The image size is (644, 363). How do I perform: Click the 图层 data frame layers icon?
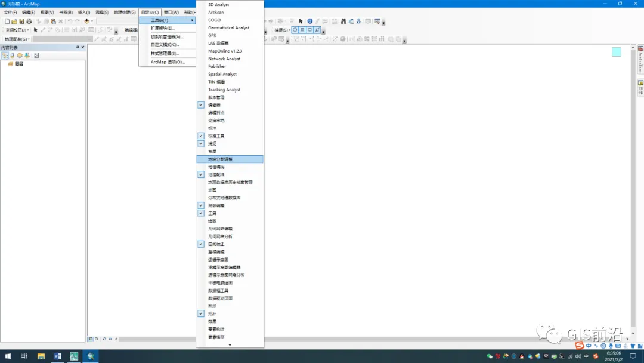(11, 64)
